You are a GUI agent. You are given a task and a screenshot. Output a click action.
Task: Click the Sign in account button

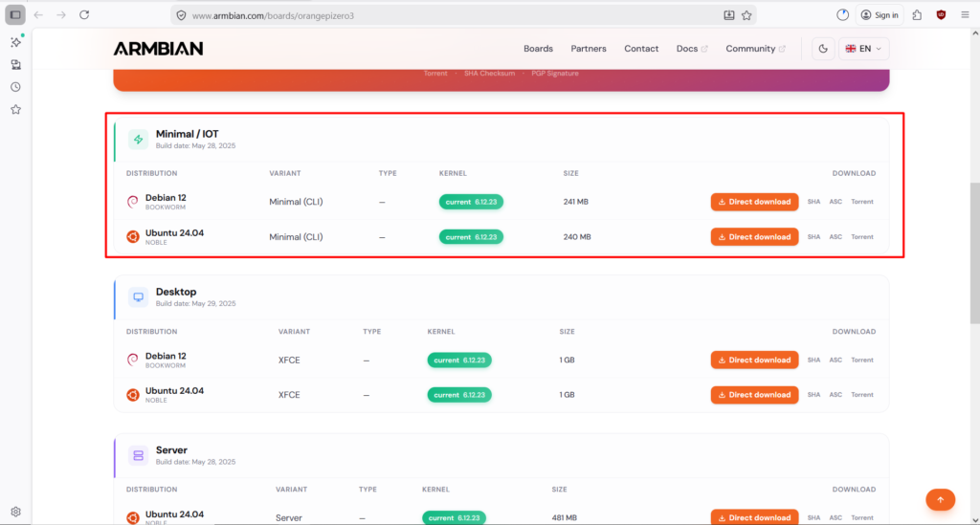(x=880, y=15)
